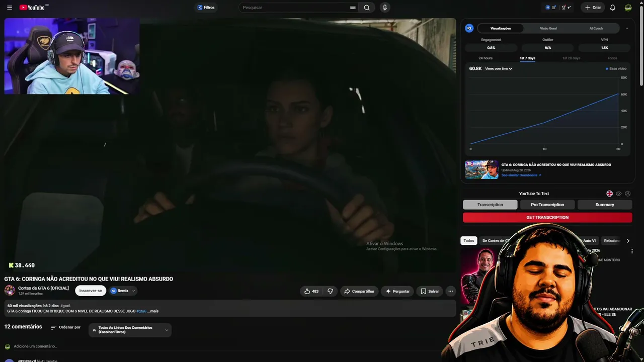Screen dimensions: 644x362
Task: Expand the description with ...mais
Action: point(153,311)
